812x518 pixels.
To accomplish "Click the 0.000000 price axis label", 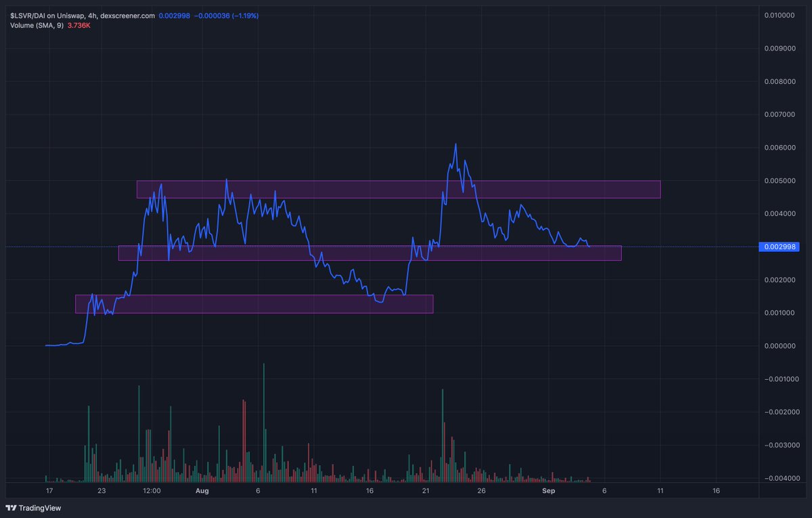I will pyautogui.click(x=778, y=346).
